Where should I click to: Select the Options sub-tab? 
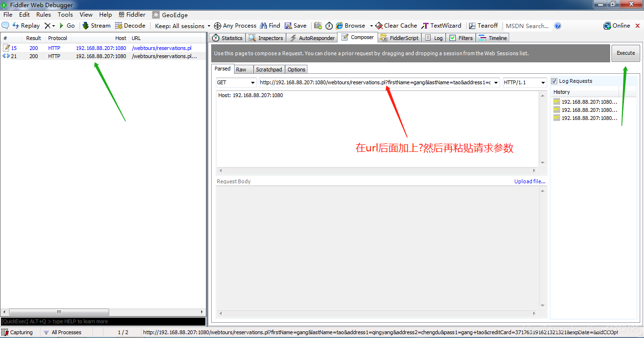pyautogui.click(x=296, y=70)
